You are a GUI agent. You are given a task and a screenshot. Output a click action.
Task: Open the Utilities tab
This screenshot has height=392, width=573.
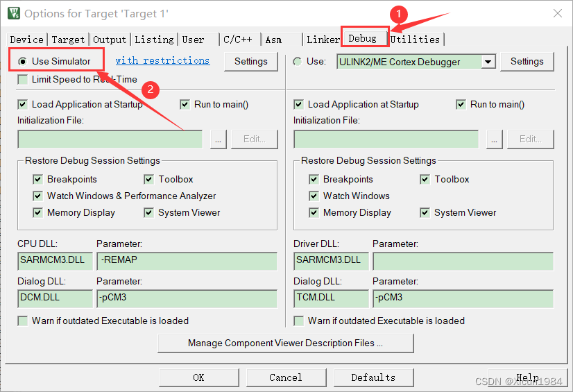(x=415, y=40)
